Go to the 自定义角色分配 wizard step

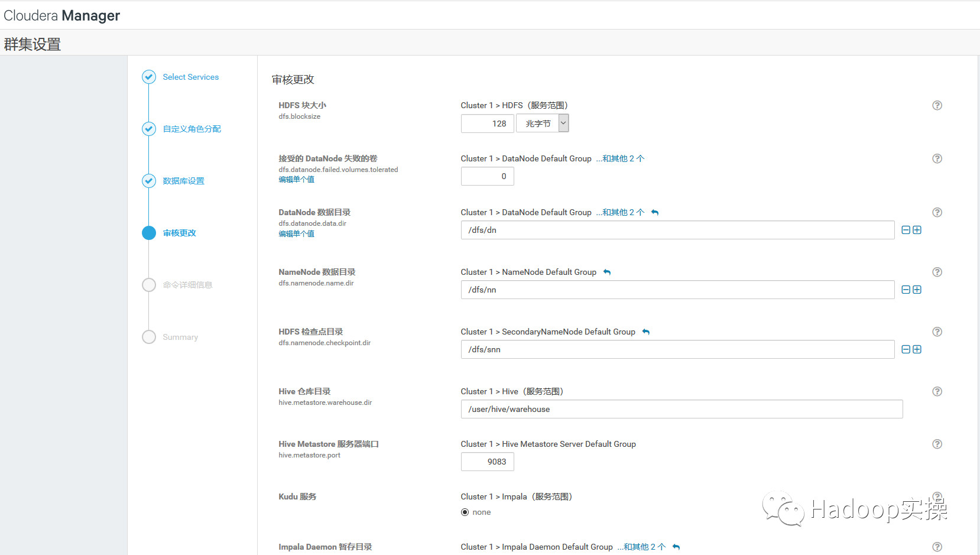(192, 129)
